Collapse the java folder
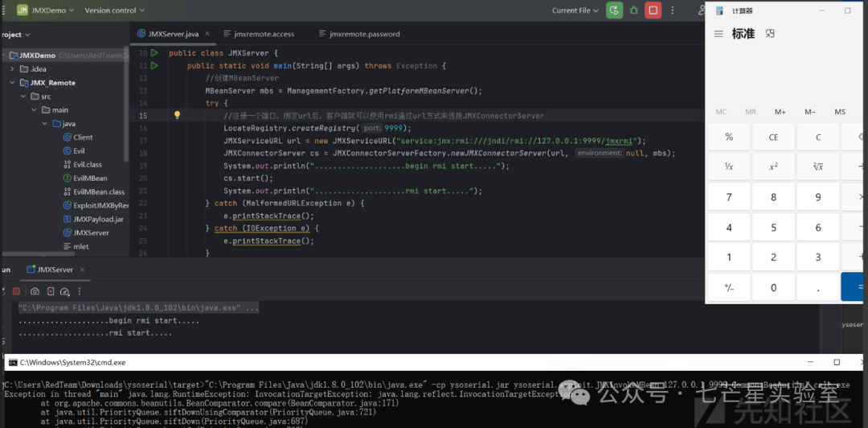868x428 pixels. point(45,124)
